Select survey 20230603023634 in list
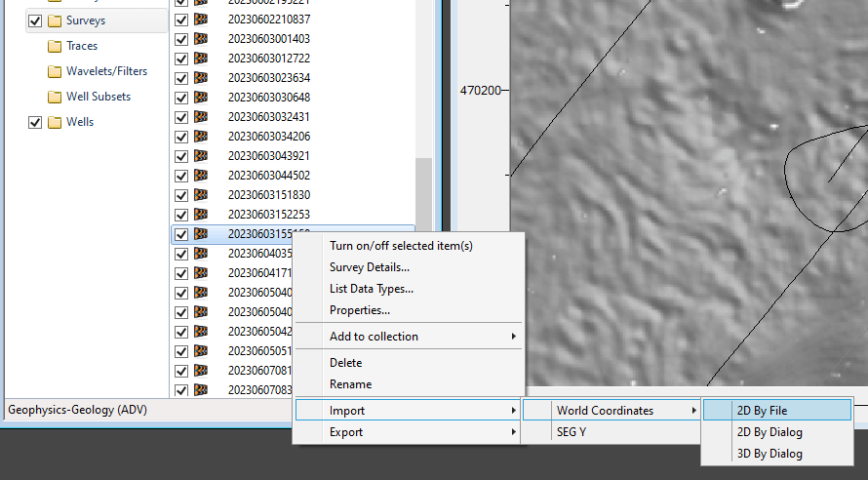 [x=268, y=78]
